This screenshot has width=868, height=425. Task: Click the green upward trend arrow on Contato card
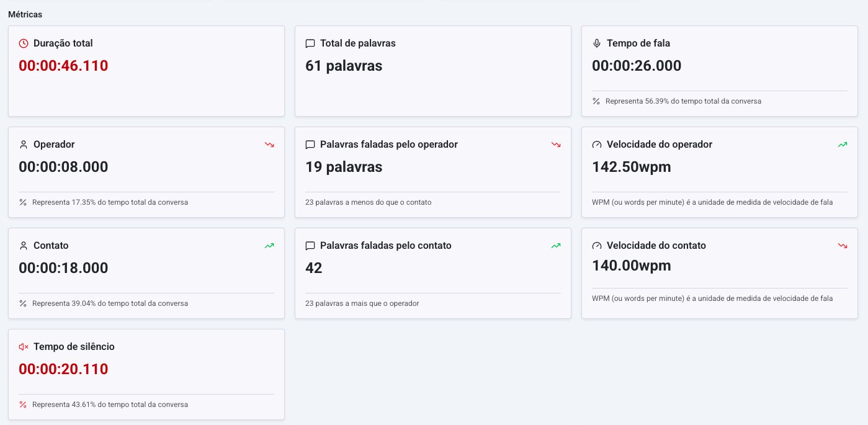coord(269,246)
